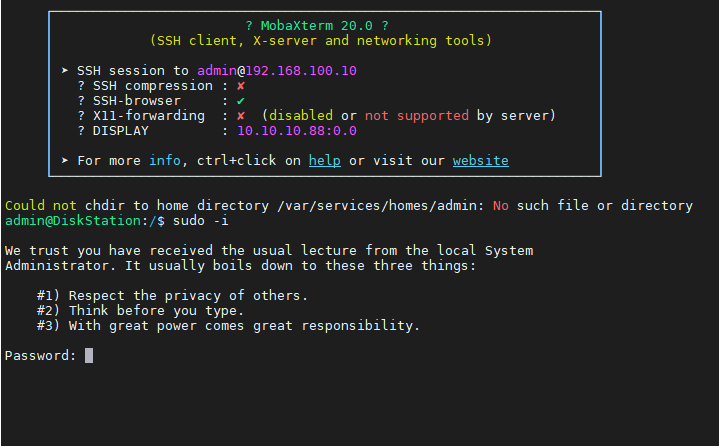
Task: Click the MobaXterm 20.0 title text
Action: 316,26
